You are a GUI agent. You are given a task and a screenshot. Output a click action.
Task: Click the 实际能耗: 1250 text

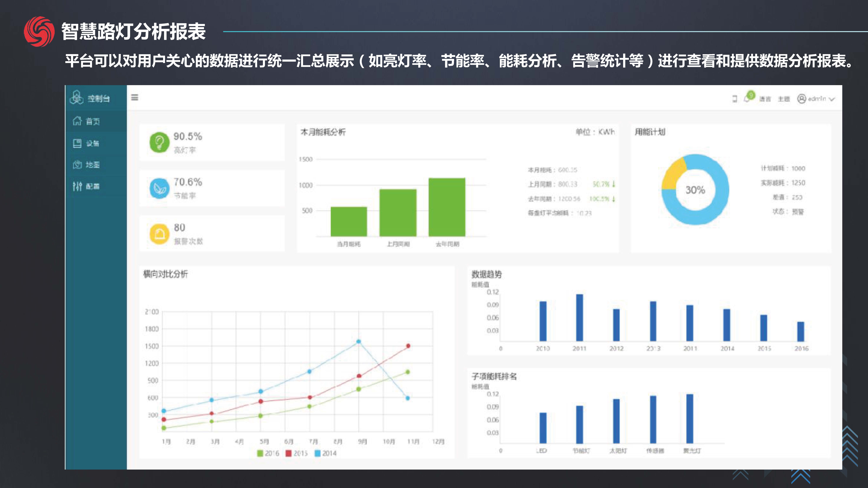coord(783,183)
